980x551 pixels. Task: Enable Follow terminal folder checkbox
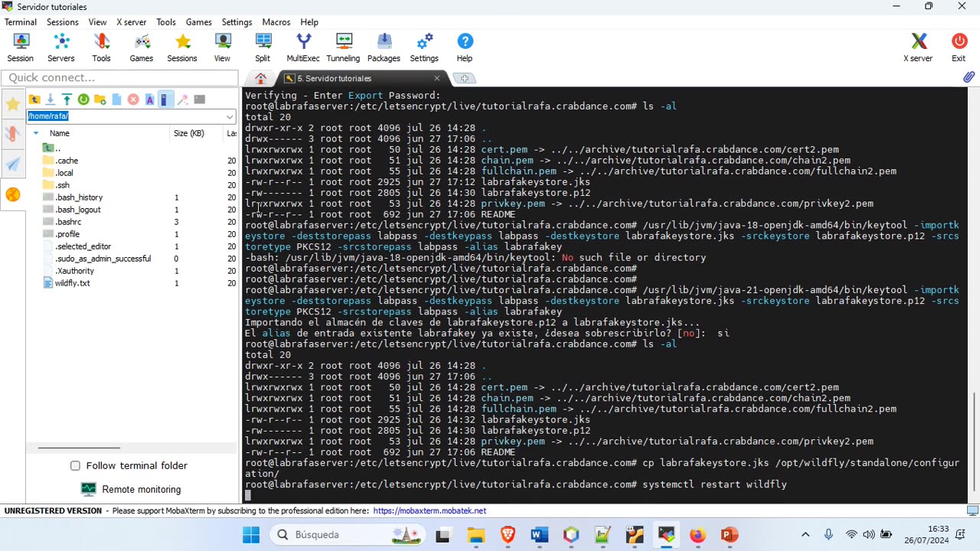point(75,465)
